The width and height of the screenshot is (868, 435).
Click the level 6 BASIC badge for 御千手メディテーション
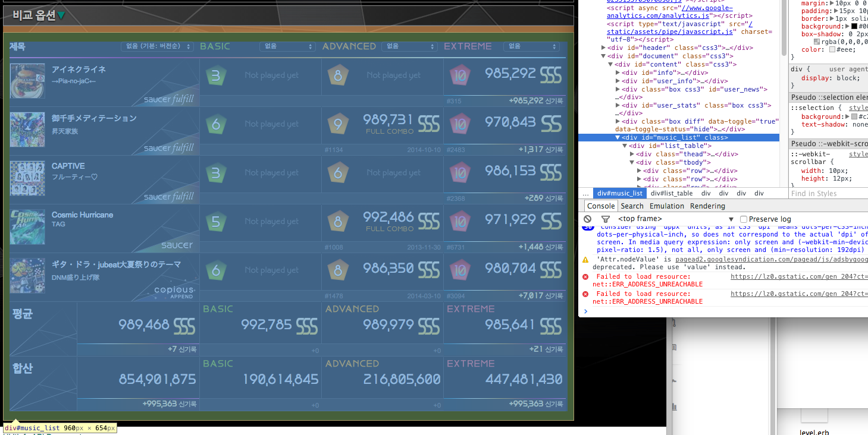[x=216, y=124]
